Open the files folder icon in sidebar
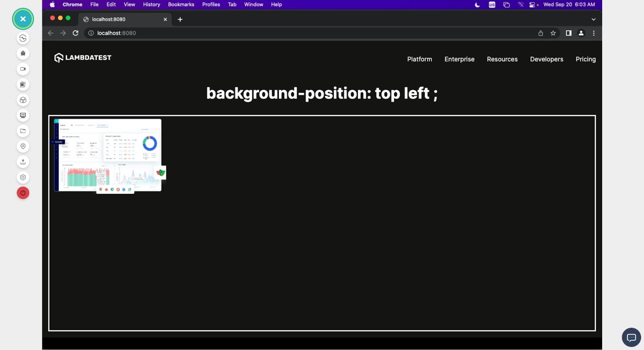The height and width of the screenshot is (350, 644). 23,131
